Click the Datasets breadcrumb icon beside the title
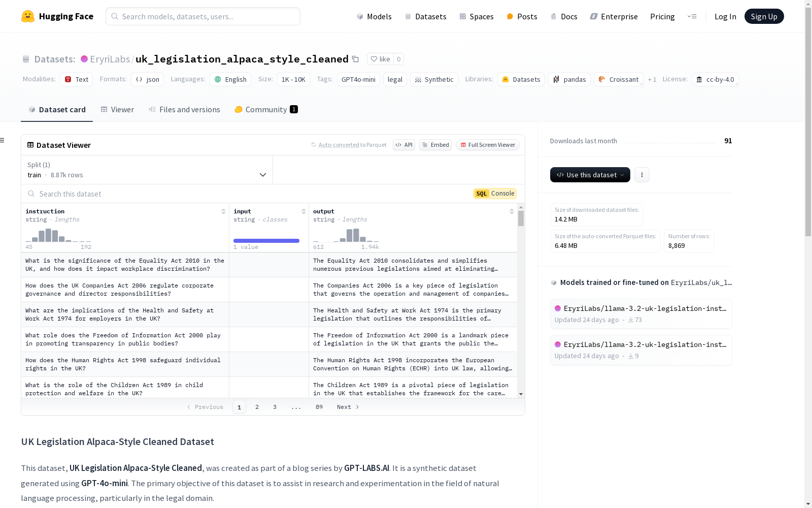This screenshot has height=508, width=812. [26, 59]
